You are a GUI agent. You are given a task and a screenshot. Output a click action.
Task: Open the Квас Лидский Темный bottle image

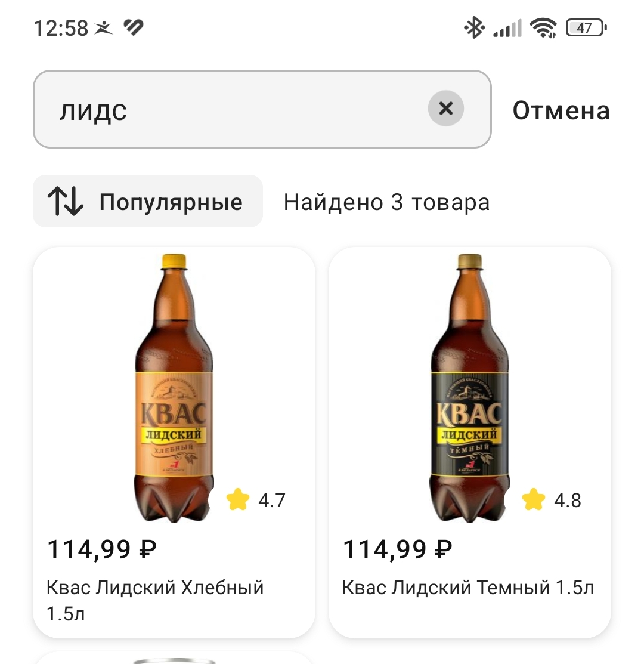click(470, 387)
